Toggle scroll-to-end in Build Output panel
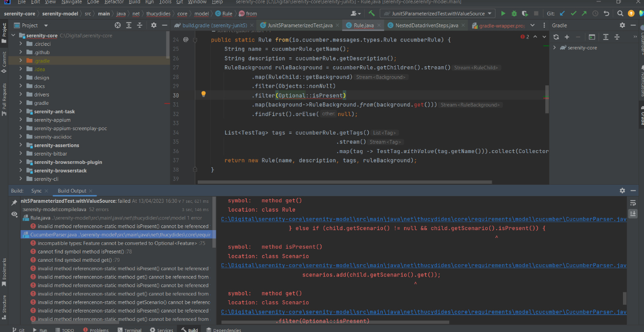This screenshot has width=644, height=332. [x=633, y=214]
